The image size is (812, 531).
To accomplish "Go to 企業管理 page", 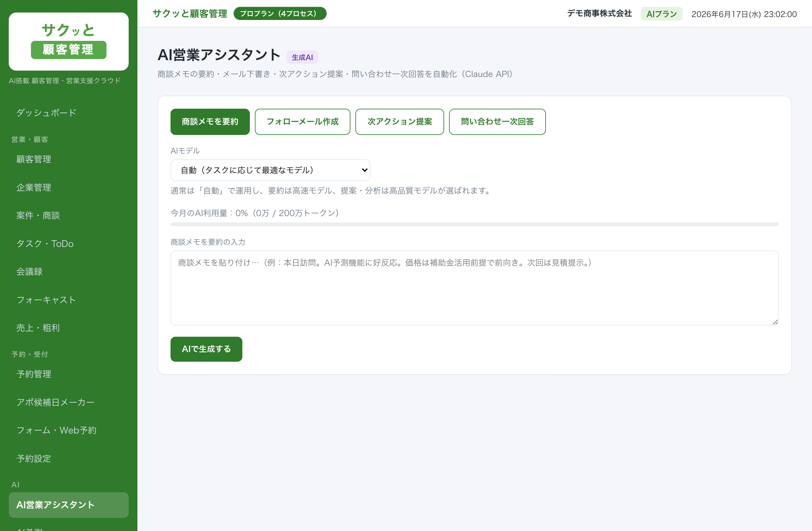I will (69, 188).
